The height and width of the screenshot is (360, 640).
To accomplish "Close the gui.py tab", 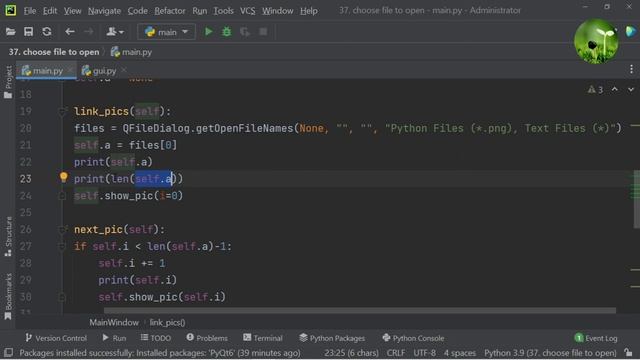I will [x=124, y=70].
